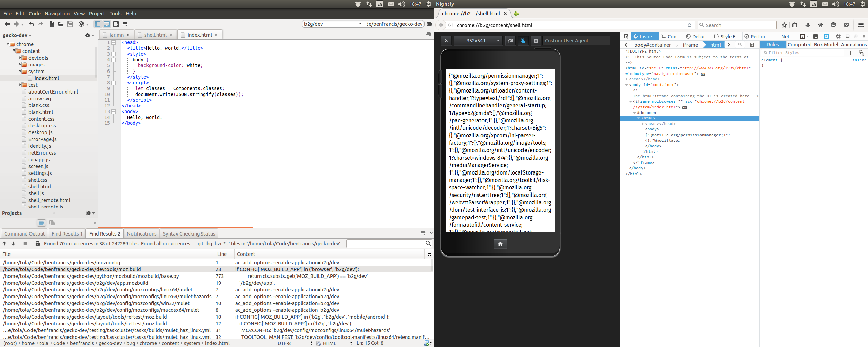Screen dimensions: 868x347
Task: Switch to the jar.mn editor tab
Action: [117, 35]
